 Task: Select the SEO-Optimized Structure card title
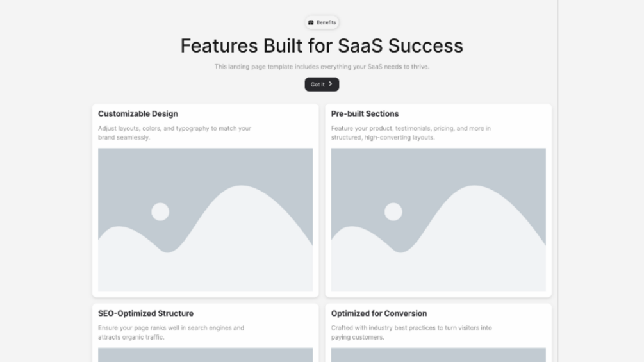pyautogui.click(x=145, y=313)
